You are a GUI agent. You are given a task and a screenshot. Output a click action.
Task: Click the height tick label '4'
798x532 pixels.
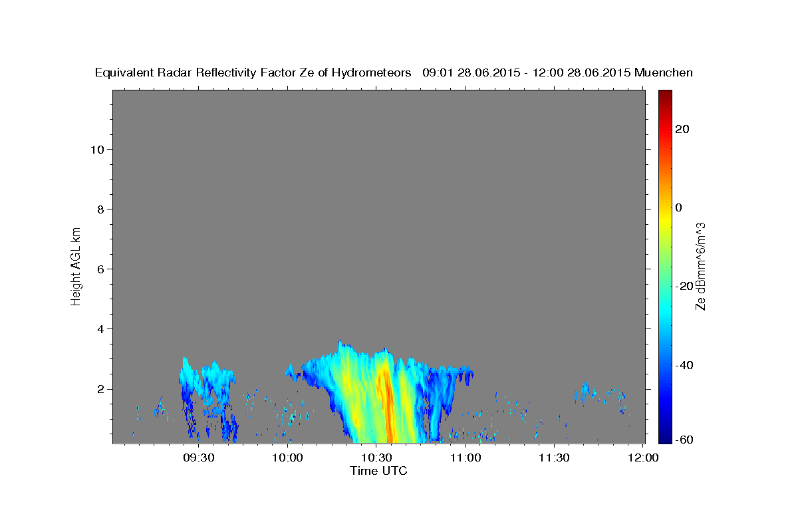(x=100, y=329)
